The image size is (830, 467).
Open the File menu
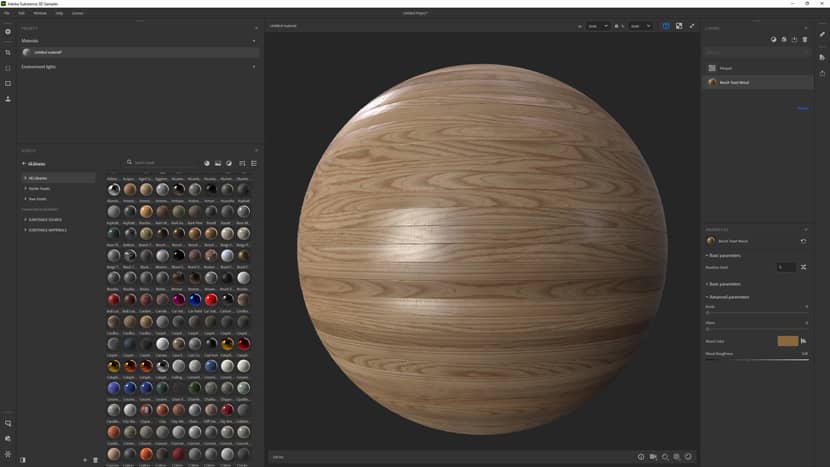pos(7,13)
